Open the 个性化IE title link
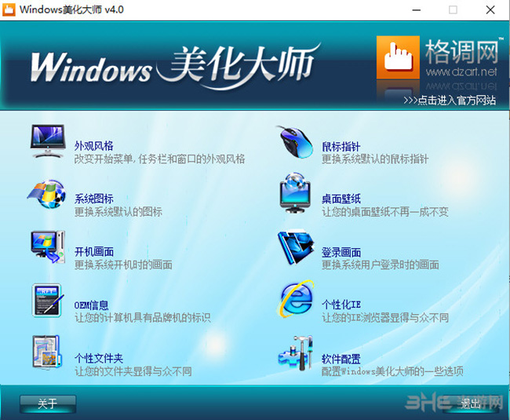Viewport: 510px width, 420px height. pos(341,305)
